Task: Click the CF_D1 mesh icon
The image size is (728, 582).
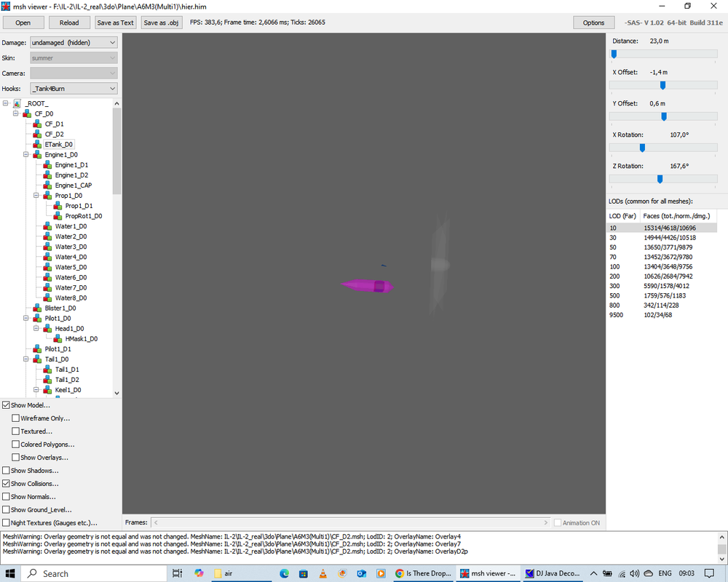Action: click(x=38, y=124)
